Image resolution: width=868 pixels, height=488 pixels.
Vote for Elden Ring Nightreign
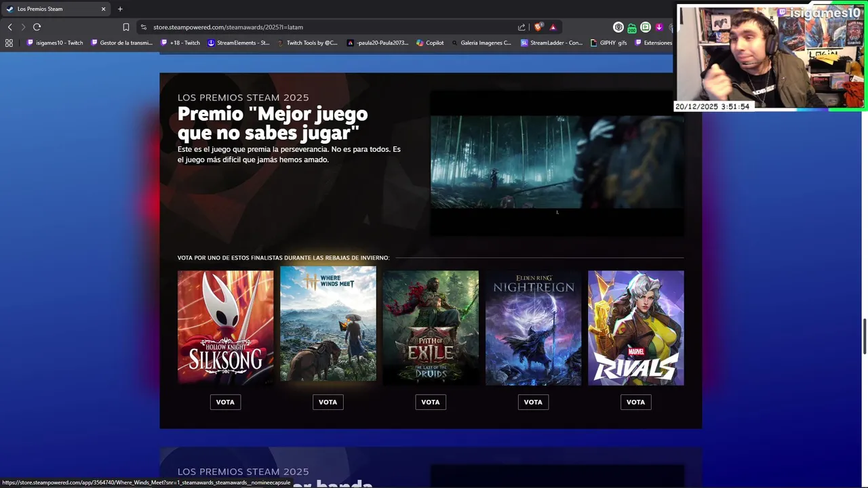(533, 402)
